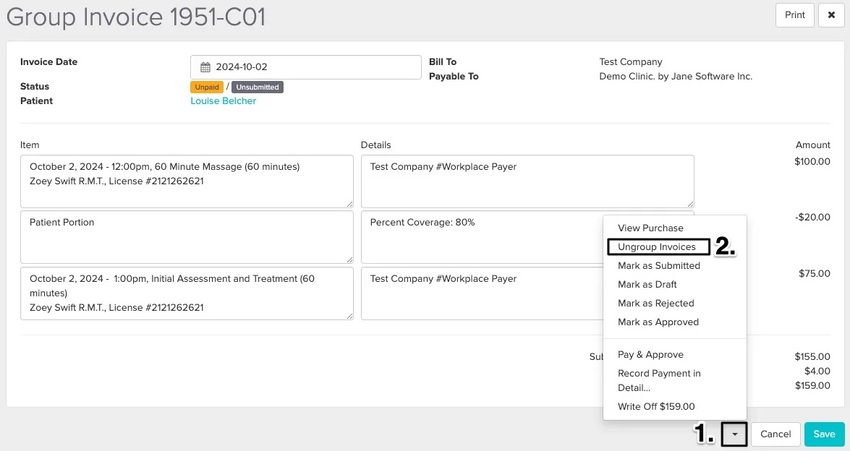Click the $75.00 amount

coord(814,274)
